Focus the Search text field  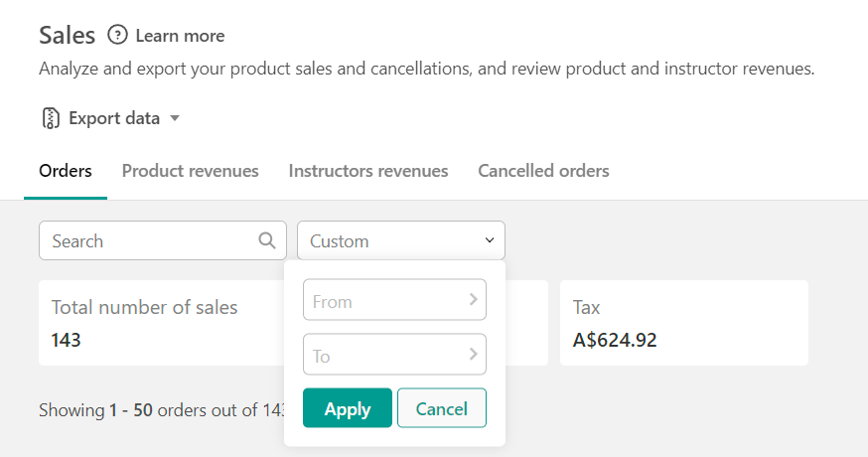click(x=149, y=240)
